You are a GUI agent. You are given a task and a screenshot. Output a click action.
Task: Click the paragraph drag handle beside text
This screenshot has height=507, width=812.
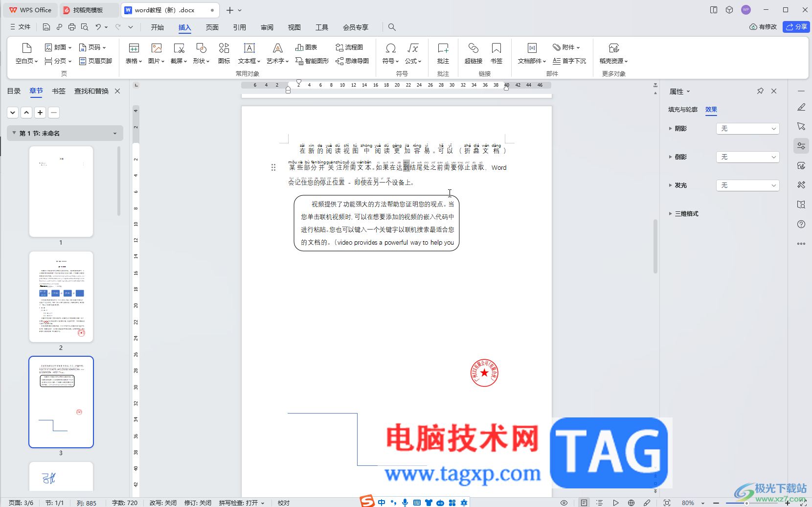(x=273, y=167)
